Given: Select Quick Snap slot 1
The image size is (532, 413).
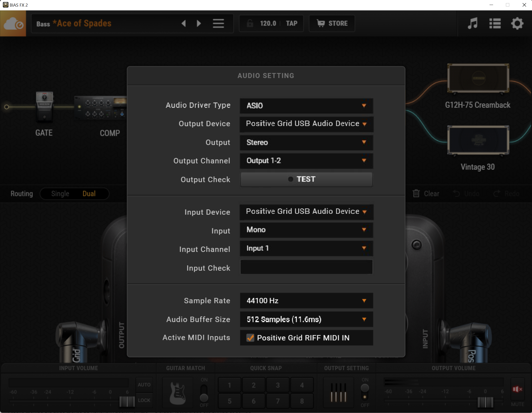Looking at the screenshot, I should (229, 385).
